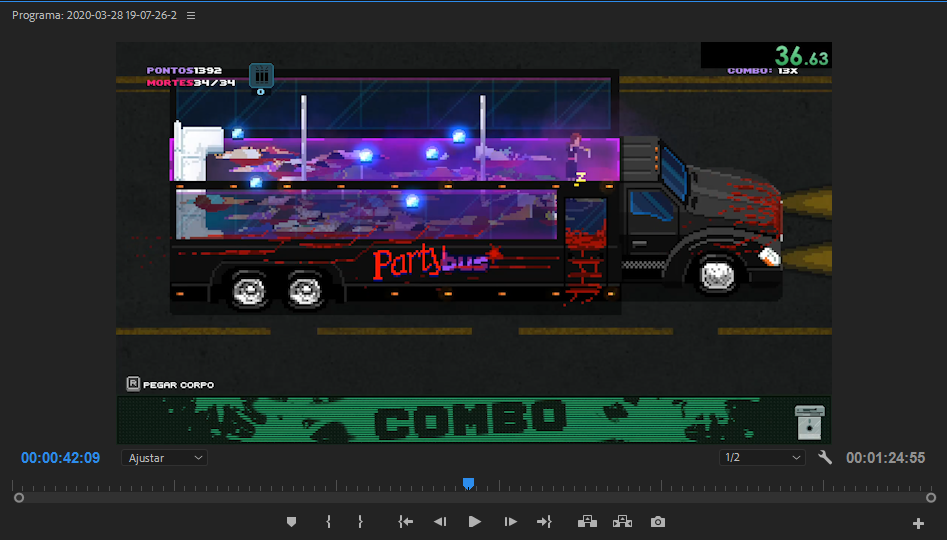Step back one frame
This screenshot has height=540, width=947.
point(440,522)
